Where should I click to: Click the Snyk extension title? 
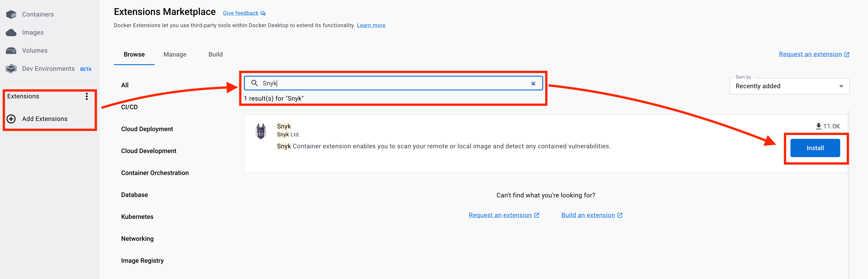(x=284, y=126)
